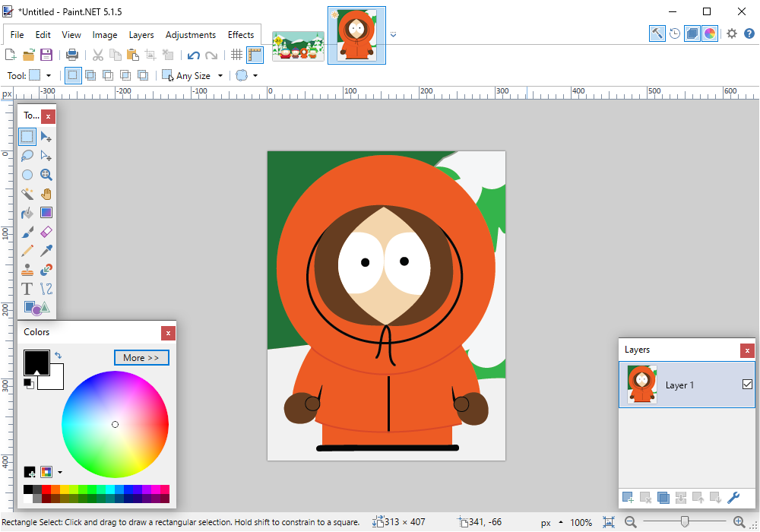Image resolution: width=760 pixels, height=532 pixels.
Task: Select the Recolor tool
Action: [x=46, y=270]
